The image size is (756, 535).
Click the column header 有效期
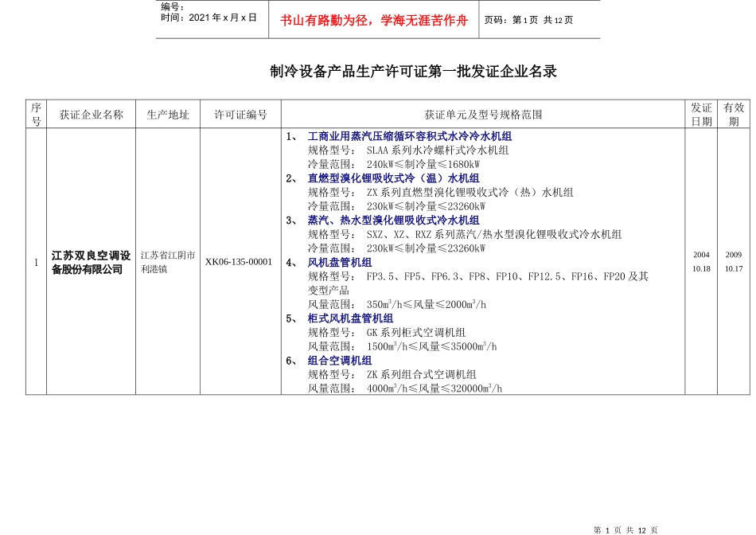click(734, 115)
